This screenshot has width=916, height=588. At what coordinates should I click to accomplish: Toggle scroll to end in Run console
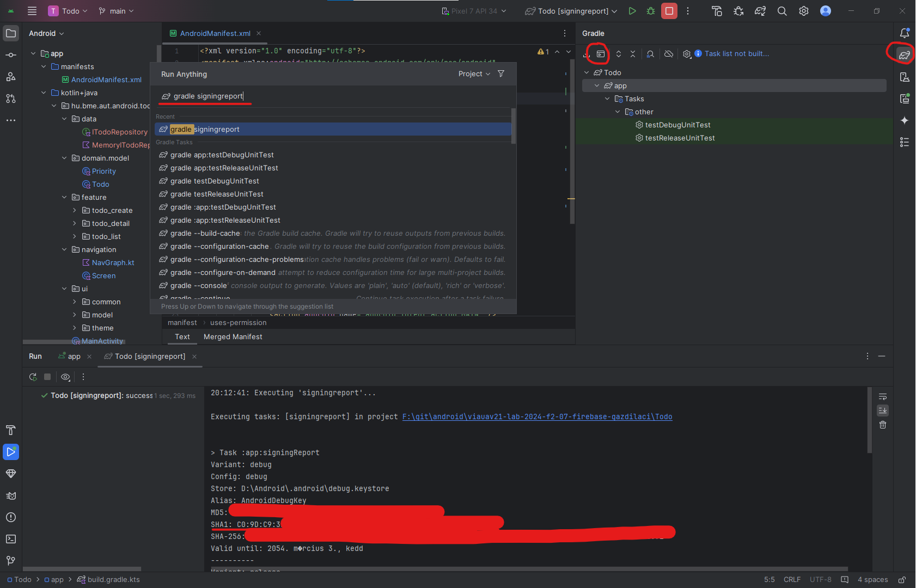(883, 411)
